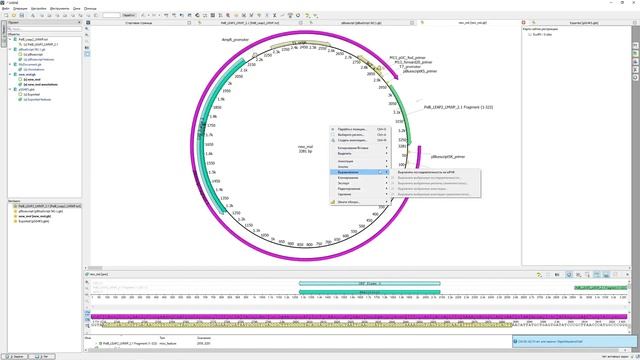The width and height of the screenshot is (640, 360).
Task: Select [s] pBluescript in project tree
Action: (x=33, y=54)
